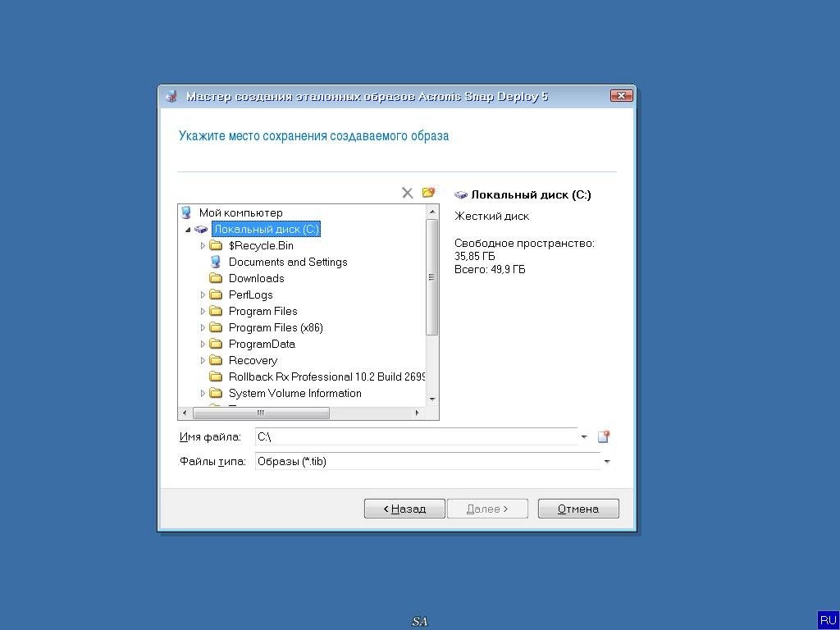The image size is (840, 630).
Task: Close the Acronis Snap Deploy wizard window
Action: (622, 96)
